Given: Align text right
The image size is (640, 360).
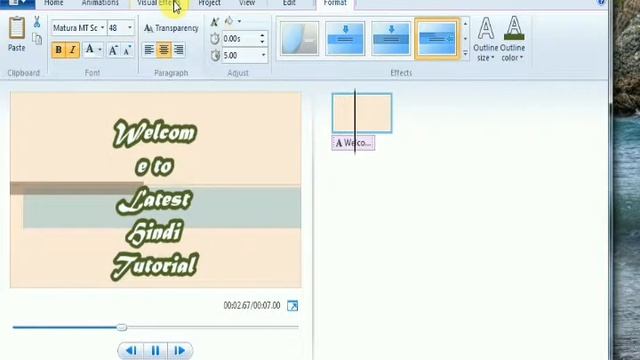Looking at the screenshot, I should 178,50.
